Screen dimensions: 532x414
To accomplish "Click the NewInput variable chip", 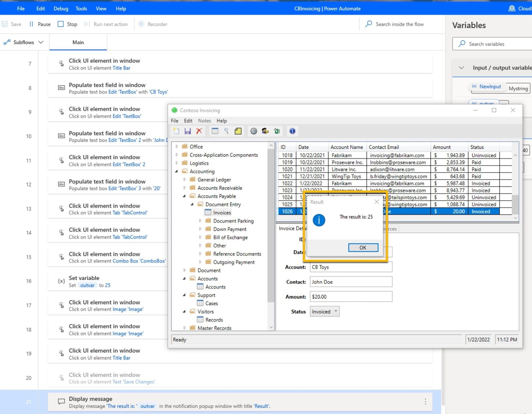I will (x=487, y=86).
